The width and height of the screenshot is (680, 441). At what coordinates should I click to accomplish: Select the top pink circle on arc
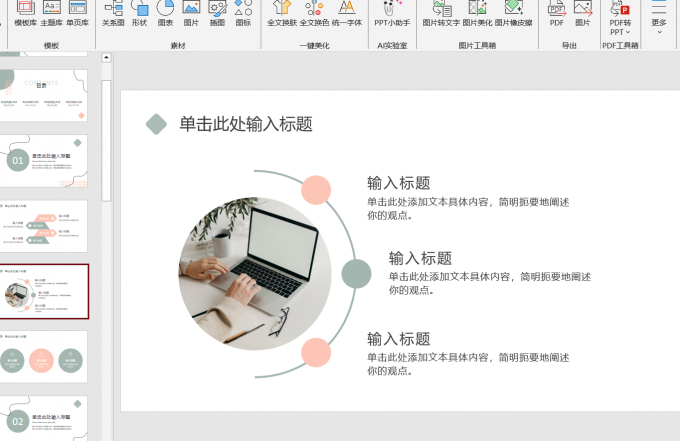click(316, 190)
